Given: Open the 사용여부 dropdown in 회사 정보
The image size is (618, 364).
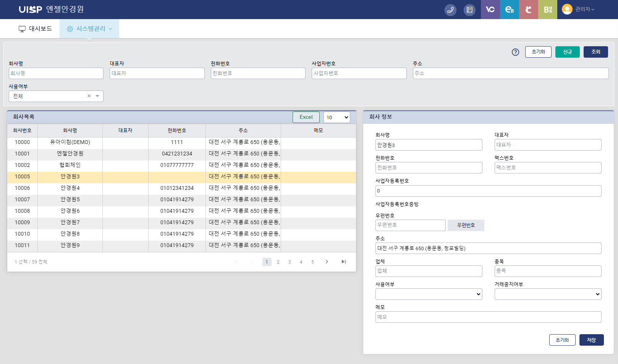Looking at the screenshot, I should click(429, 294).
